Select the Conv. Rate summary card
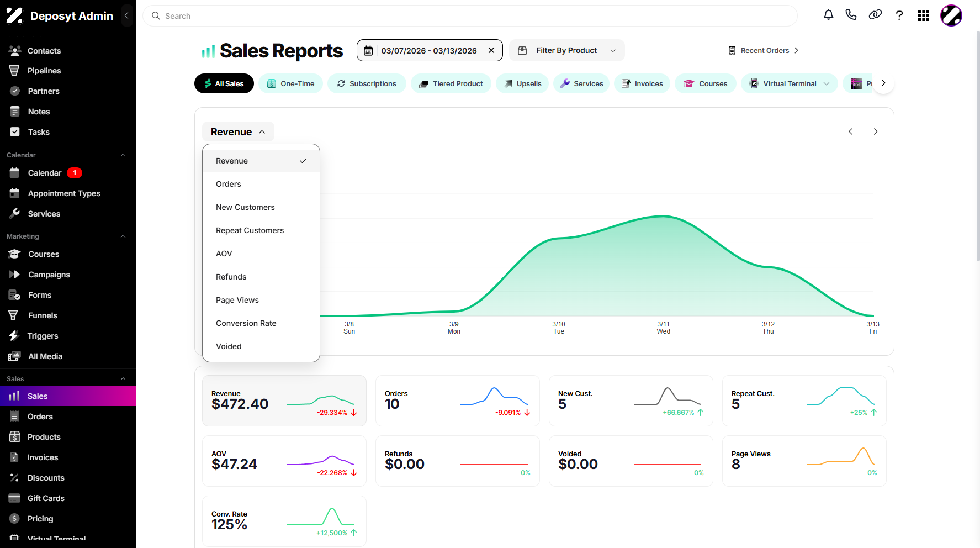 click(284, 521)
